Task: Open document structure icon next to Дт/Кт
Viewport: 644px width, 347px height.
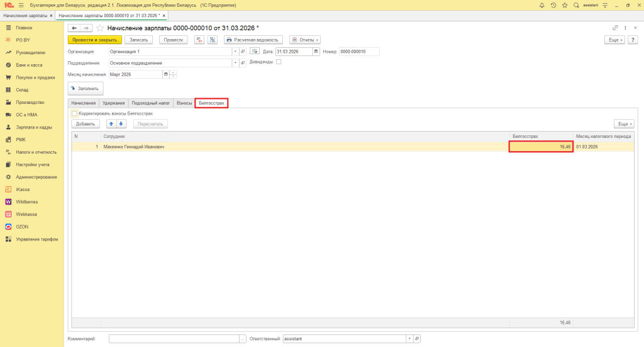Action: coord(213,40)
